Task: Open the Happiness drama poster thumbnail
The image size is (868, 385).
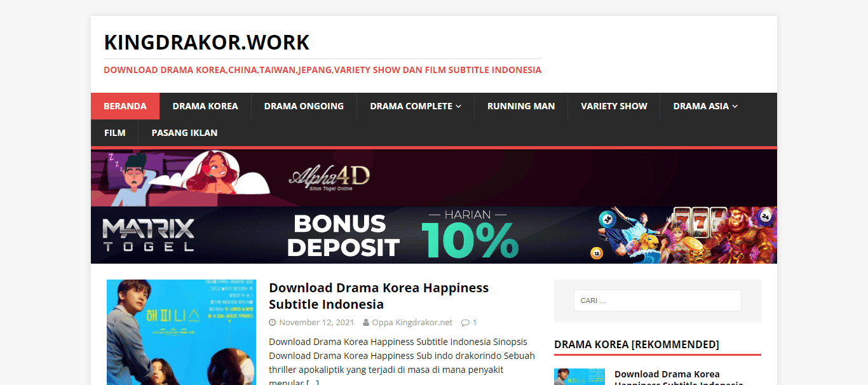Action: pos(182,332)
